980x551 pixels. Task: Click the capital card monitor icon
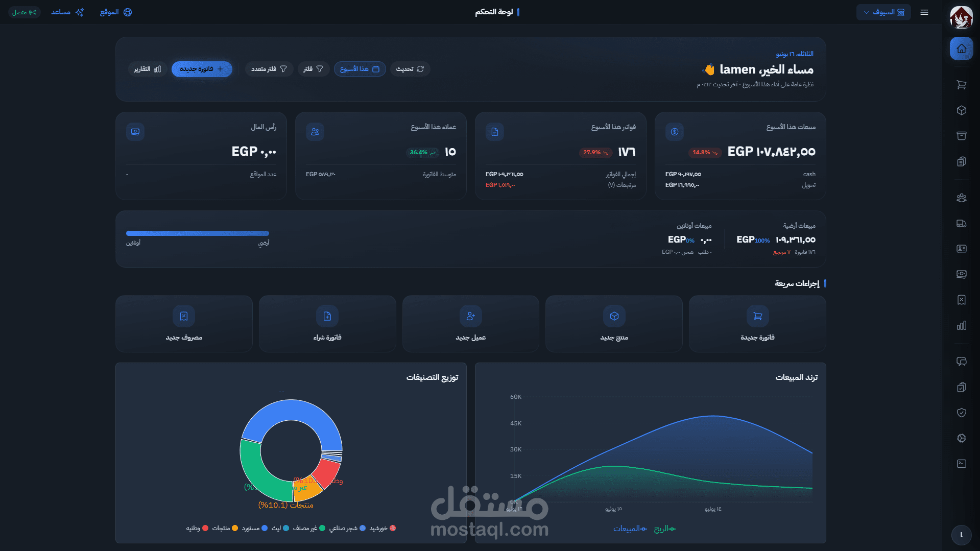135,132
